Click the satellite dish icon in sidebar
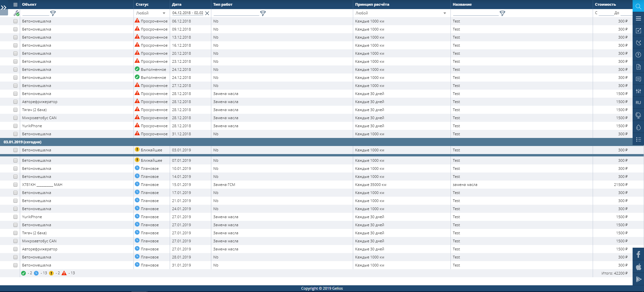The image size is (644, 292). [638, 43]
